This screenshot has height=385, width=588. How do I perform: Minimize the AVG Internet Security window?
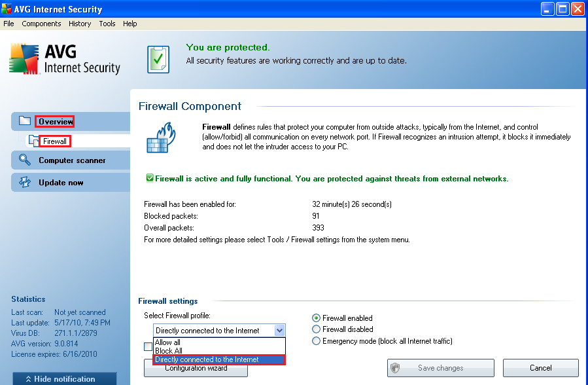547,9
